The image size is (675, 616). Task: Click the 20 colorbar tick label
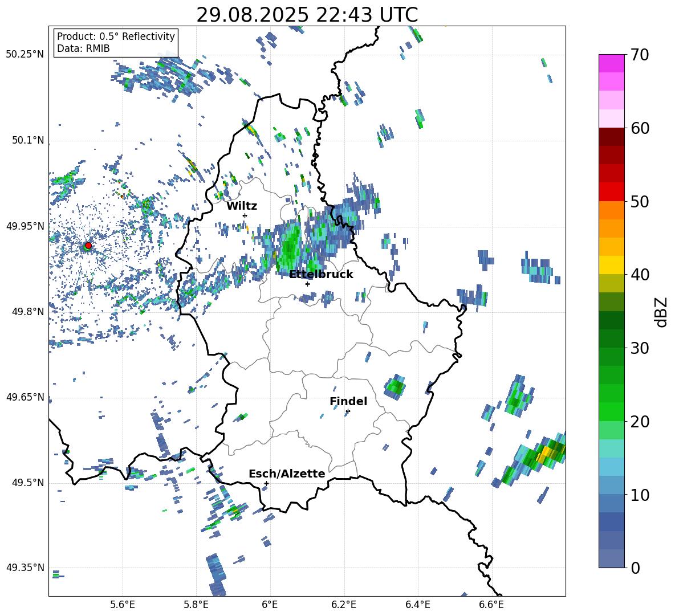(x=639, y=422)
